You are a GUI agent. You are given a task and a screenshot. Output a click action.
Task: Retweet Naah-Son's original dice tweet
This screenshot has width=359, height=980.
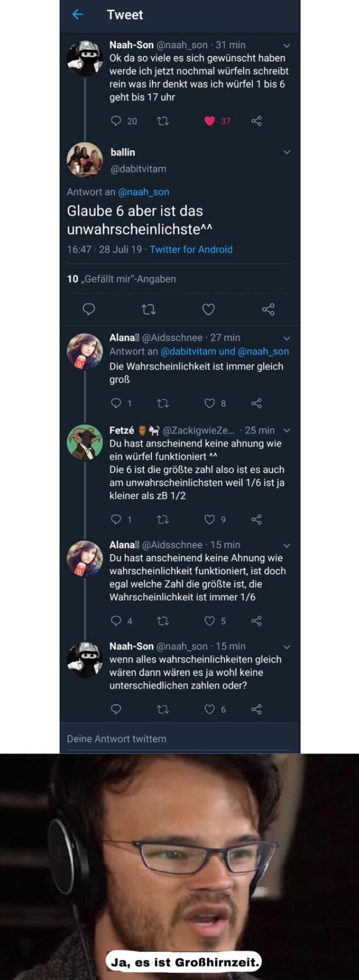162,121
